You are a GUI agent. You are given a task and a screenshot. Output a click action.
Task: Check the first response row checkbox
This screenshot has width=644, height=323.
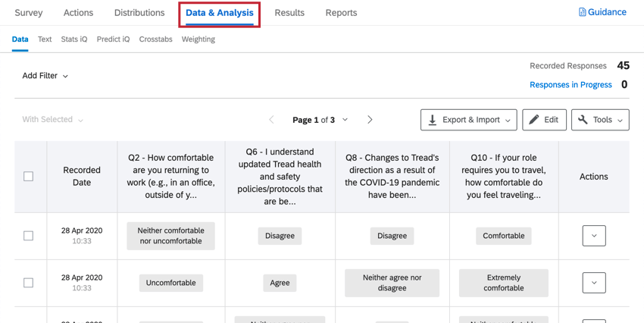[x=29, y=236]
